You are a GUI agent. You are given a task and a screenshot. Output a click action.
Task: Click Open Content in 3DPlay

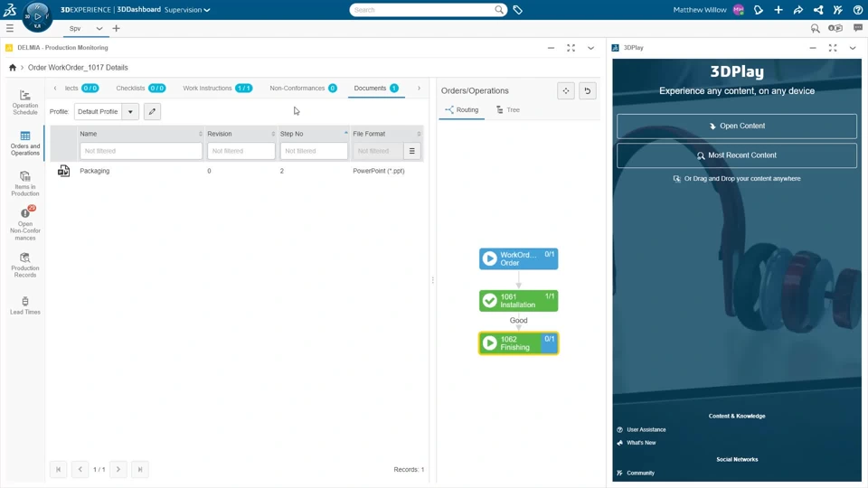pyautogui.click(x=737, y=126)
